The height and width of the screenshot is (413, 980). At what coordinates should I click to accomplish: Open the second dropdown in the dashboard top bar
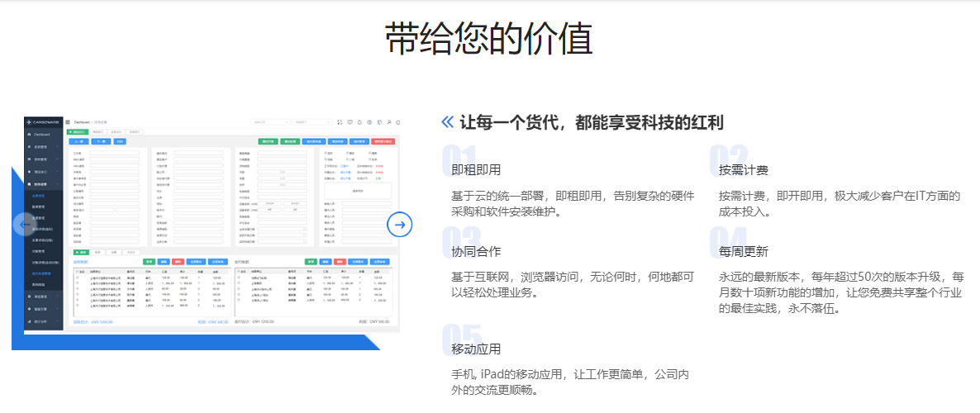[x=311, y=122]
